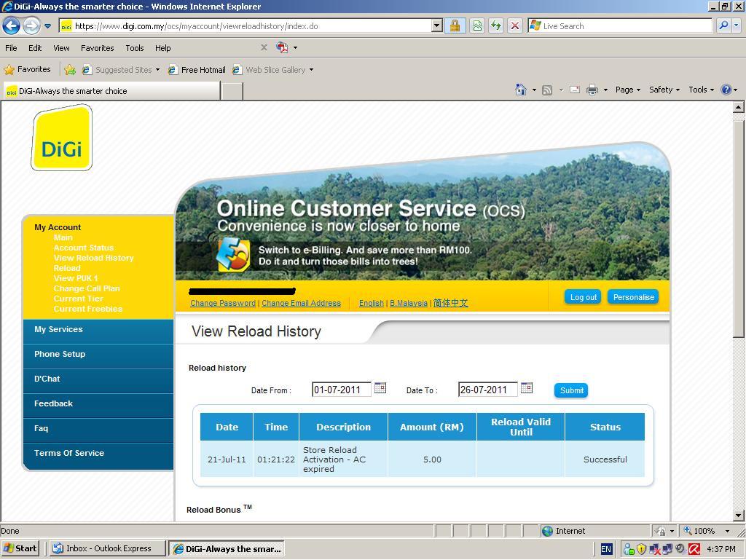Click the Submit button

click(x=570, y=390)
